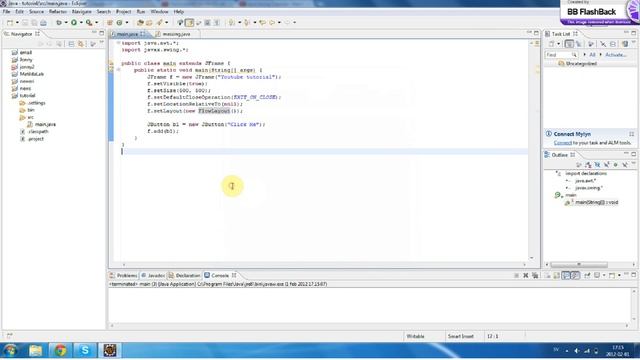
Task: Click the New Java Package icon
Action: tap(109, 22)
